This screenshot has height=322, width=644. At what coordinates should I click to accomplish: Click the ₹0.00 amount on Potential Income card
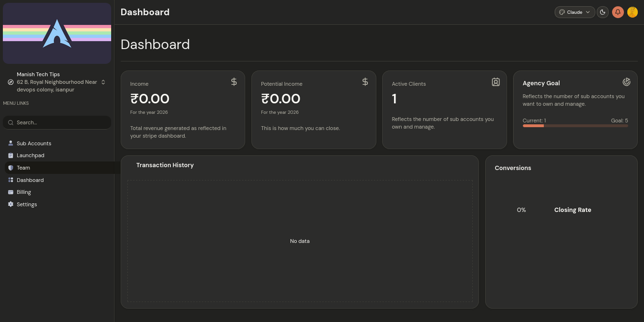pos(280,99)
